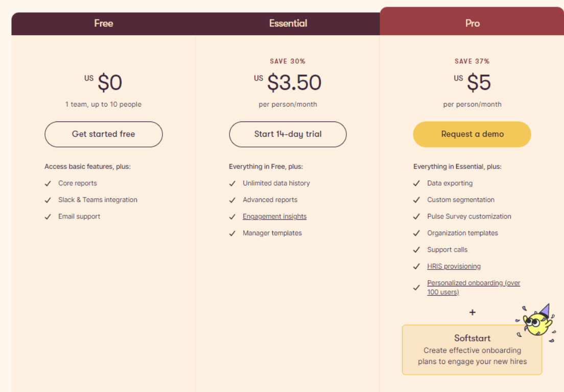
Task: Click the Essential $3.50 price text
Action: click(294, 83)
